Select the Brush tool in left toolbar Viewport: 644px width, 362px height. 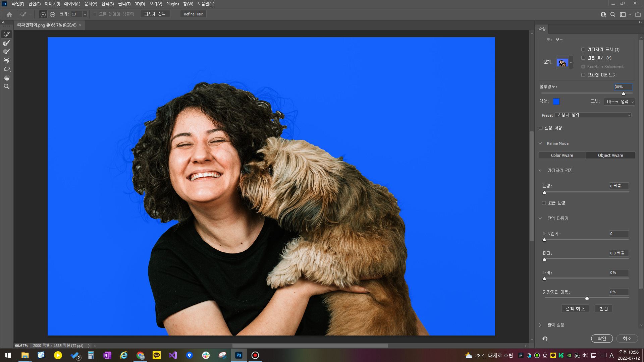click(7, 52)
